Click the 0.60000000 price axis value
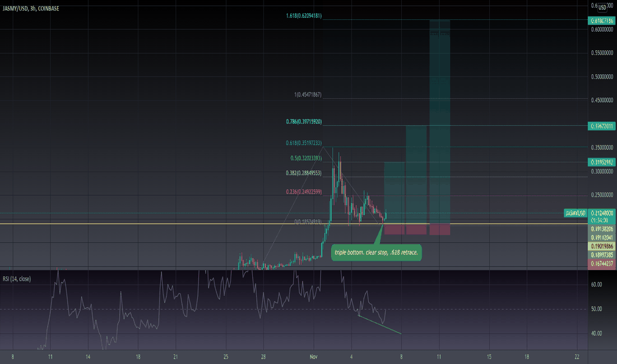Viewport: 617px width, 364px height. pyautogui.click(x=602, y=30)
